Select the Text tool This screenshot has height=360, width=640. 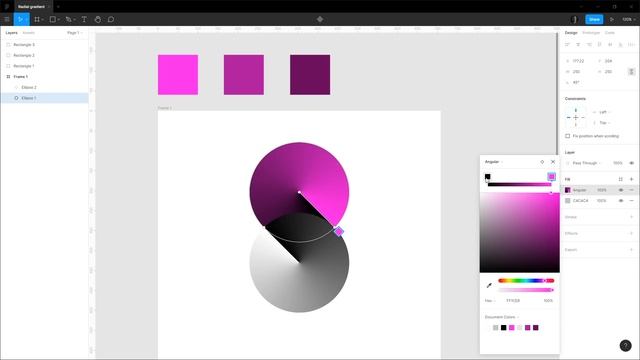point(84,19)
